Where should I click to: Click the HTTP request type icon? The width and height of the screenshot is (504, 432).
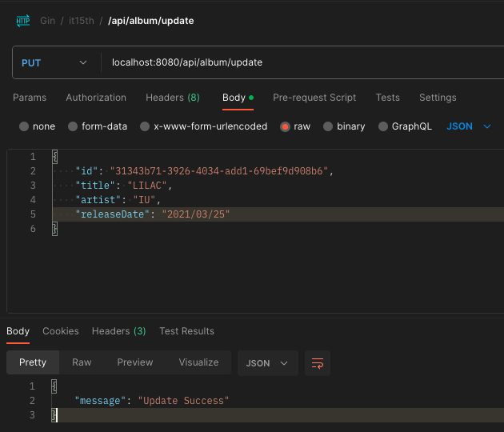[x=23, y=21]
